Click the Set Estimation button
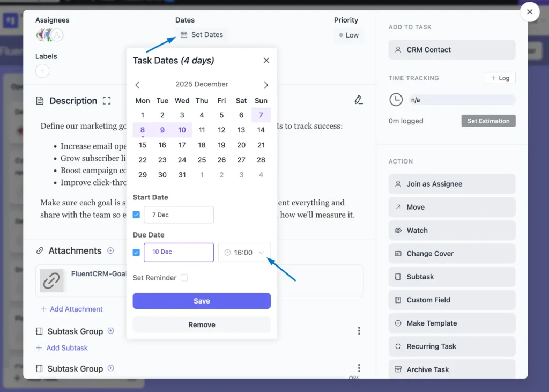The height and width of the screenshot is (392, 549). [x=488, y=121]
